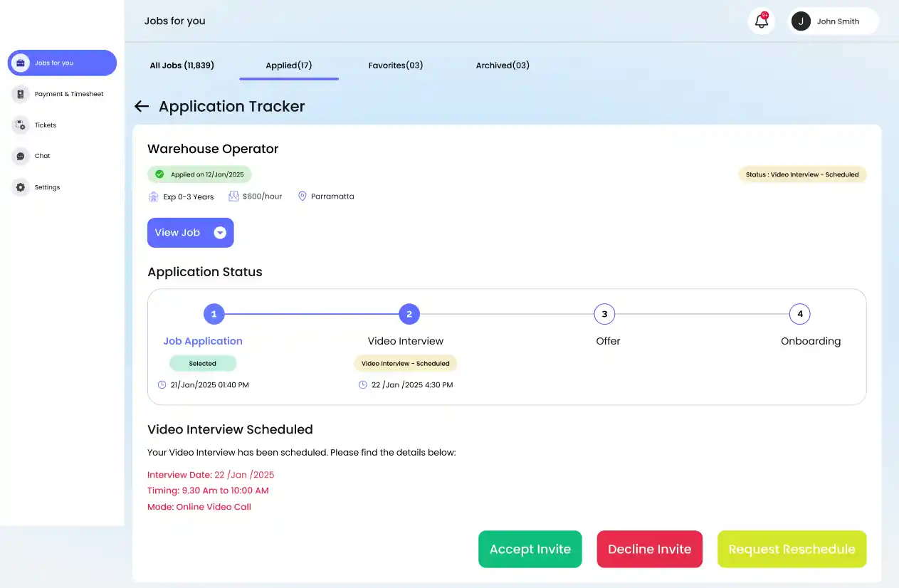899x588 pixels.
Task: Open the Tickets sidebar icon
Action: (x=21, y=125)
